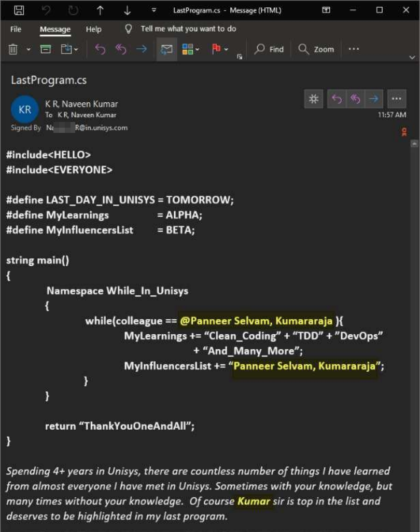Click the red Follow Up flag

[x=216, y=49]
